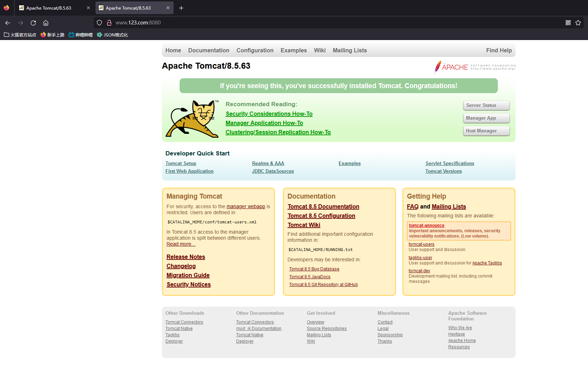
Task: Open Tomcat 8.5 Bug Database link
Action: point(314,269)
